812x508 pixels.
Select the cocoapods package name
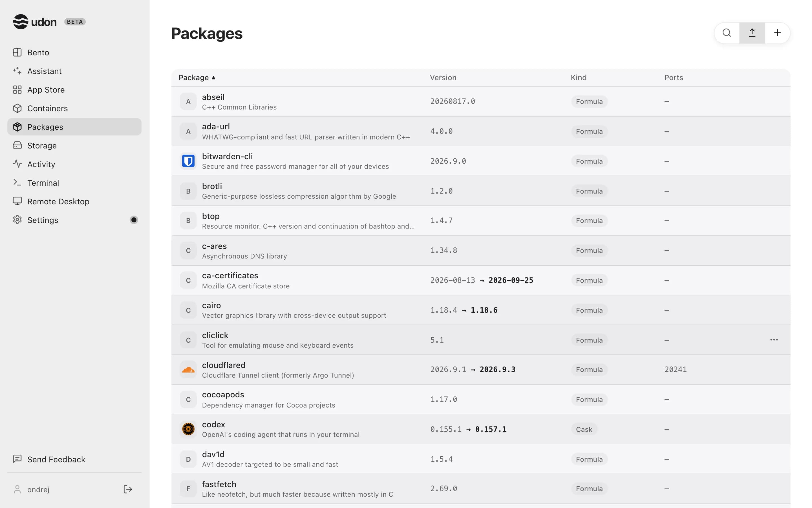pos(223,395)
